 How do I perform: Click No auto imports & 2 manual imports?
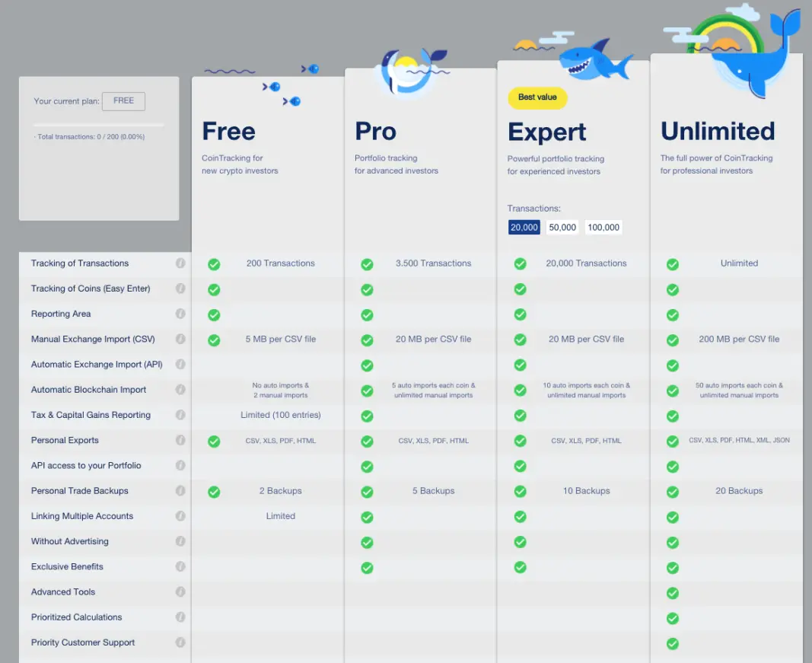pos(281,390)
